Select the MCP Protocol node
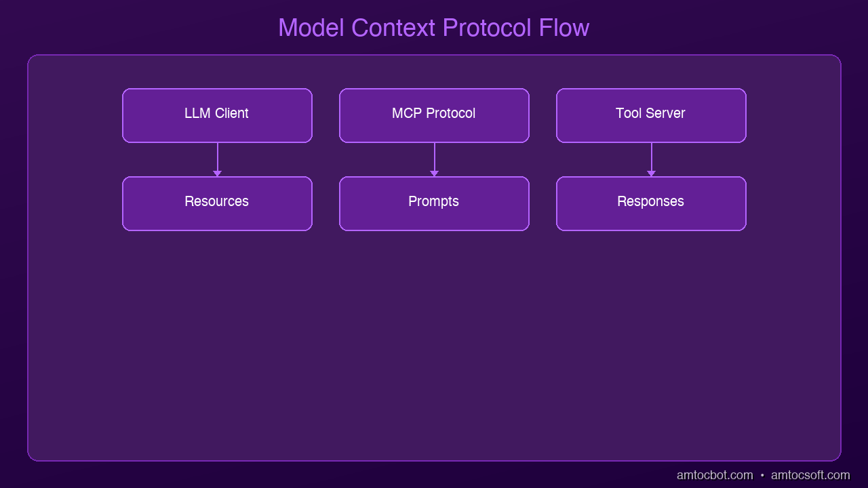Image resolution: width=868 pixels, height=488 pixels. point(434,115)
